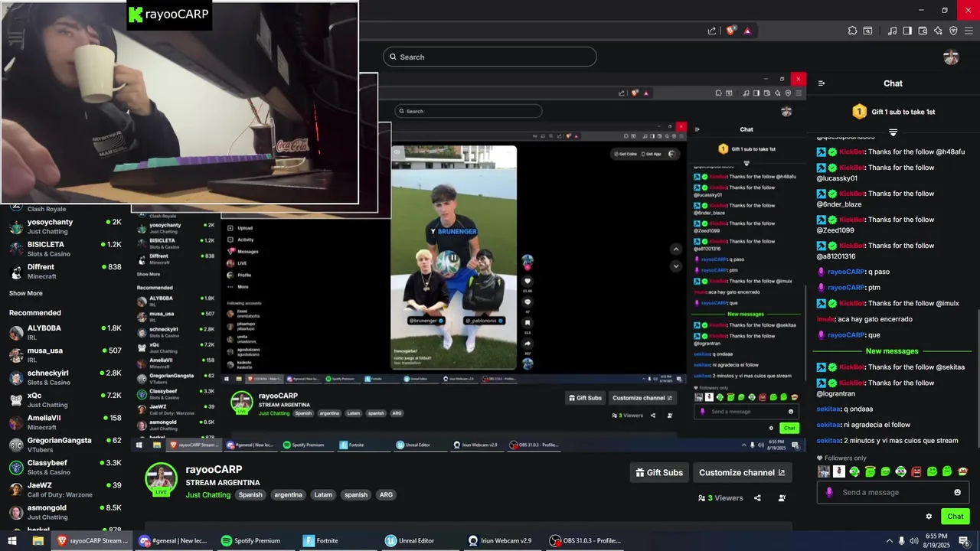Open the user profile avatar menu
This screenshot has height=551, width=980.
pos(951,57)
